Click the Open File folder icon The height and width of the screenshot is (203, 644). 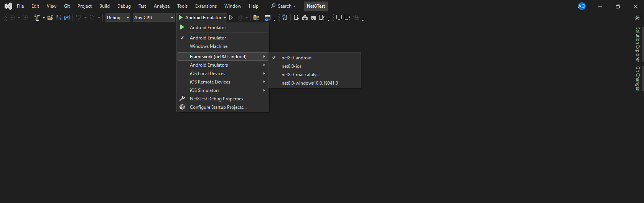click(x=50, y=18)
